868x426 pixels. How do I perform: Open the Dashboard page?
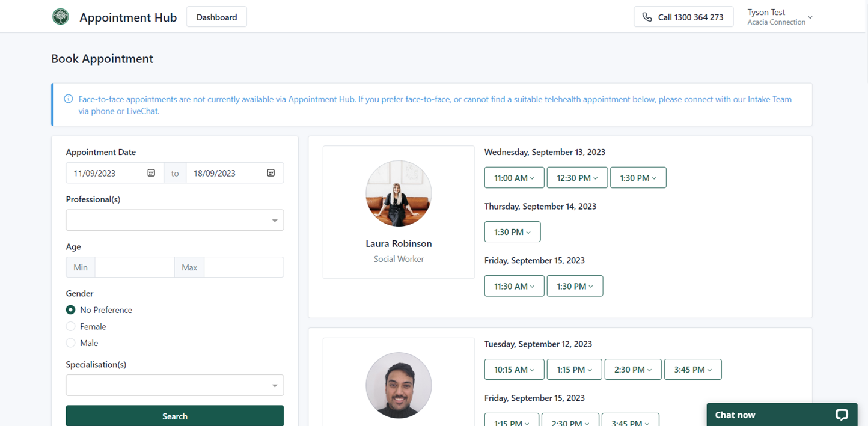pyautogui.click(x=216, y=17)
